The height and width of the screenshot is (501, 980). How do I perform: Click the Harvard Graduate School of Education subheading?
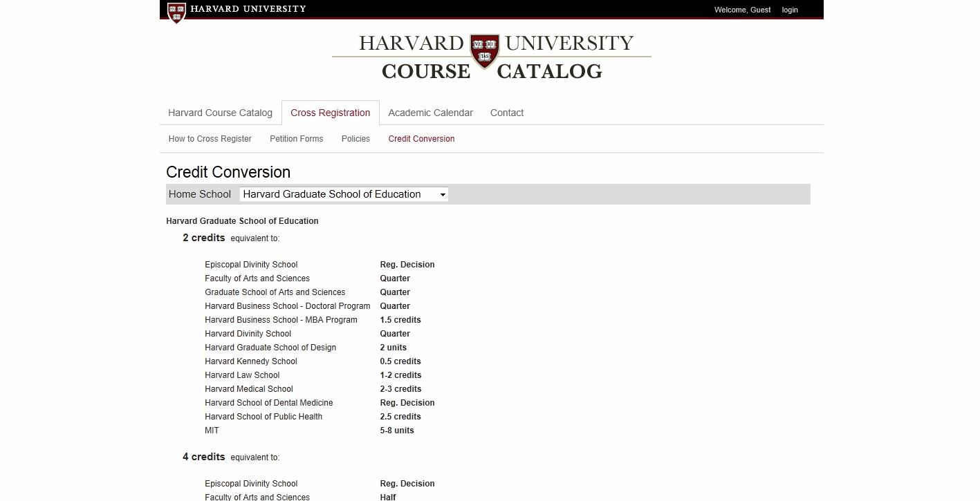tap(242, 221)
